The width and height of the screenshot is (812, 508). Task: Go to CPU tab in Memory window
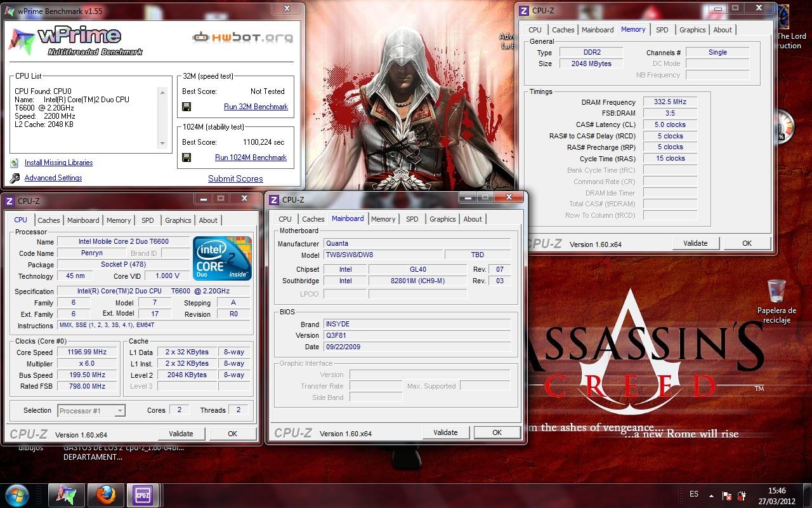coord(535,30)
